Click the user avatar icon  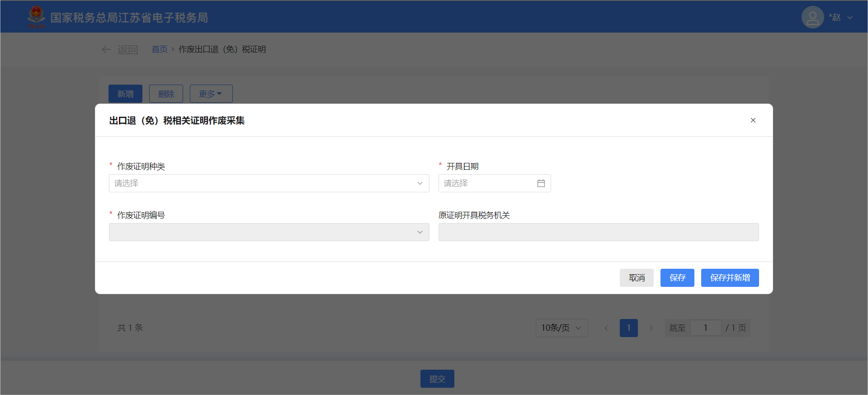click(812, 18)
